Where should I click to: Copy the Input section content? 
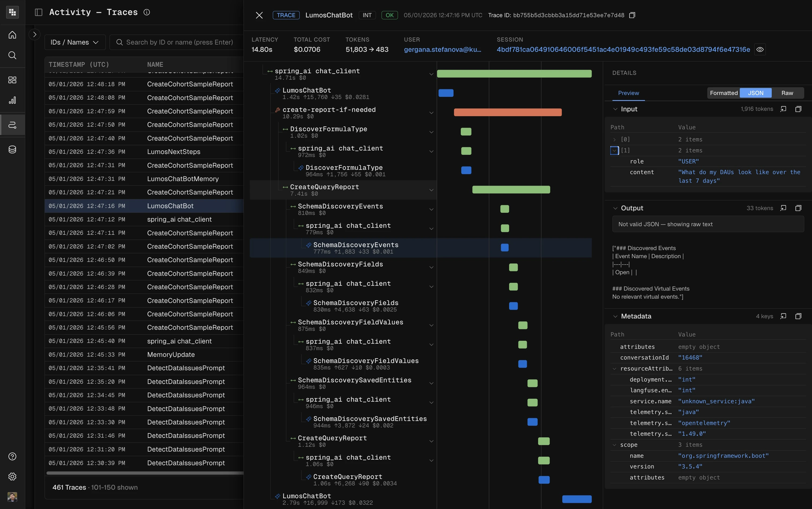click(x=798, y=109)
